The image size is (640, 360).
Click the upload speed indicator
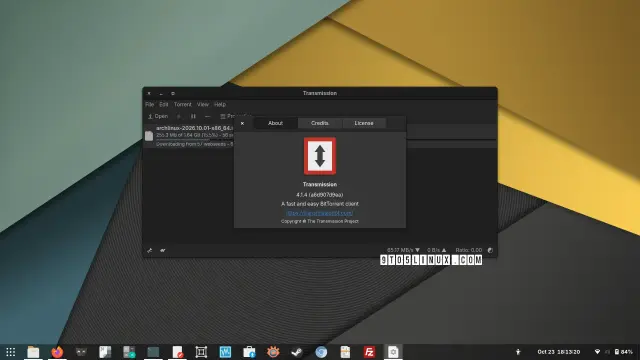pos(436,250)
